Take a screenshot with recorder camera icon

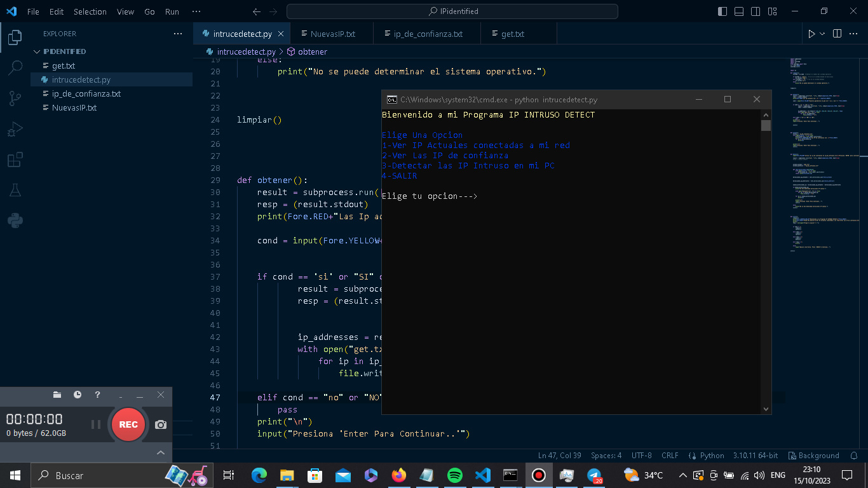[161, 424]
